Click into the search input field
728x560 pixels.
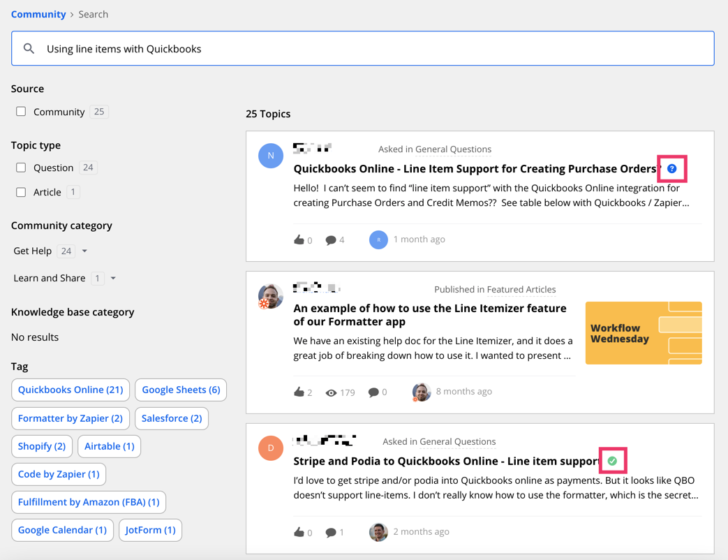[363, 48]
